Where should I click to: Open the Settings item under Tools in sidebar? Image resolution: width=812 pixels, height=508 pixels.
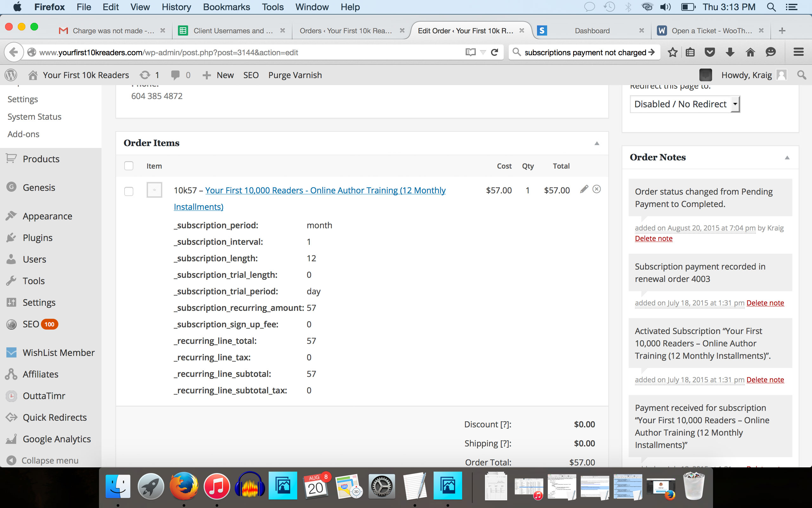pyautogui.click(x=39, y=302)
